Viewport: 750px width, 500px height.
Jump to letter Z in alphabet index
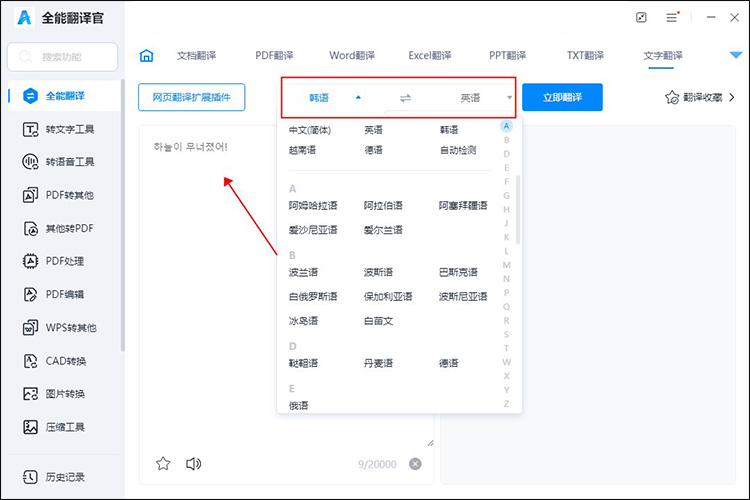506,404
